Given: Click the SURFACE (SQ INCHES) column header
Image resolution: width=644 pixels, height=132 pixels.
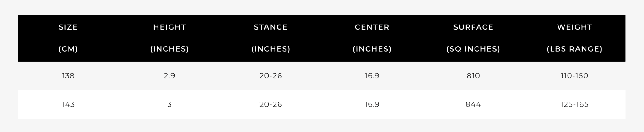Looking at the screenshot, I should [473, 38].
